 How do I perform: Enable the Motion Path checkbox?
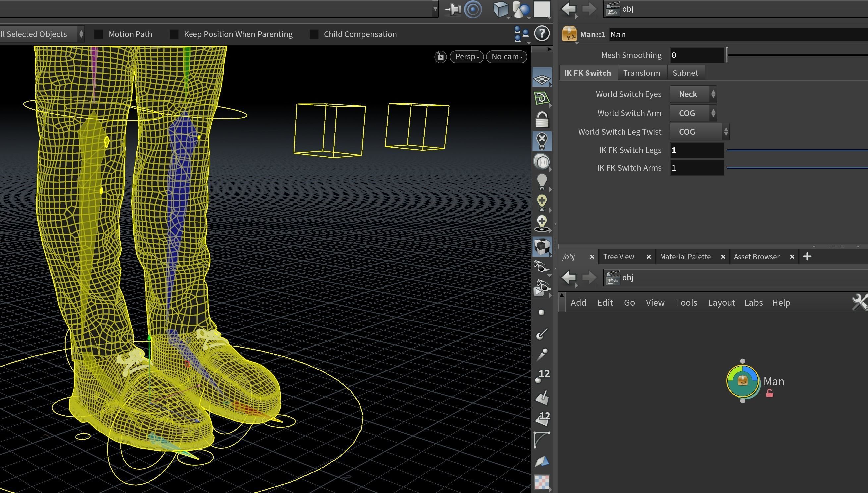pyautogui.click(x=99, y=34)
